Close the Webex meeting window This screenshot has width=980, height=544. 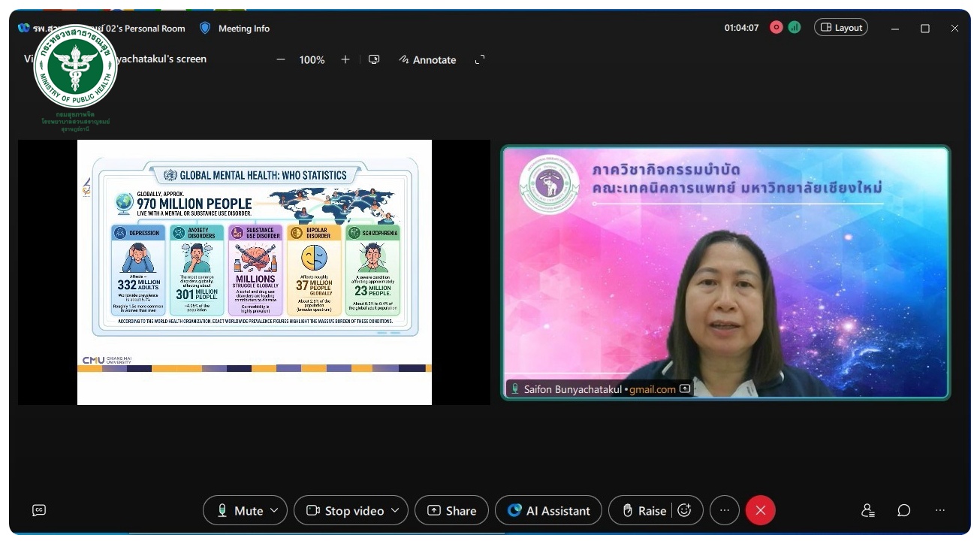pos(954,29)
